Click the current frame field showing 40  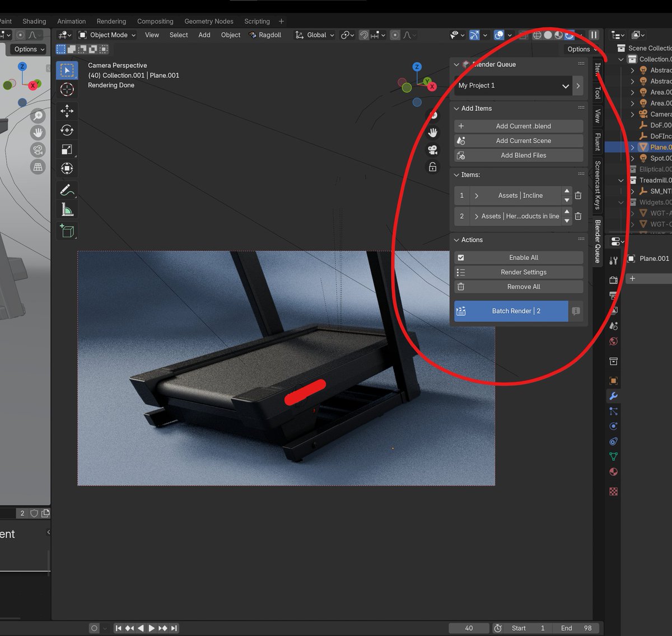point(469,628)
